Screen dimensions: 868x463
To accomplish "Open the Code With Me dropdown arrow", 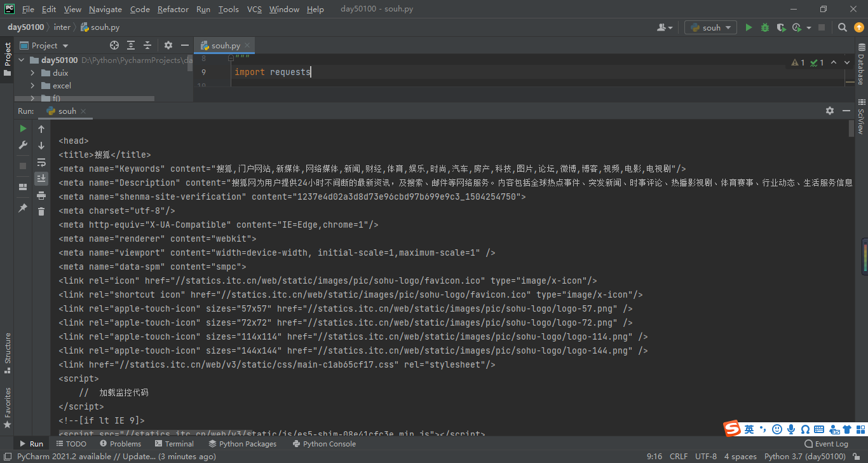I will [670, 28].
